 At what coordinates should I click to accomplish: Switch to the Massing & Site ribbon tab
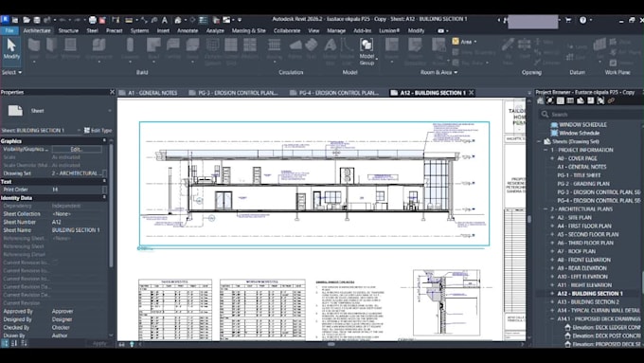tap(248, 31)
